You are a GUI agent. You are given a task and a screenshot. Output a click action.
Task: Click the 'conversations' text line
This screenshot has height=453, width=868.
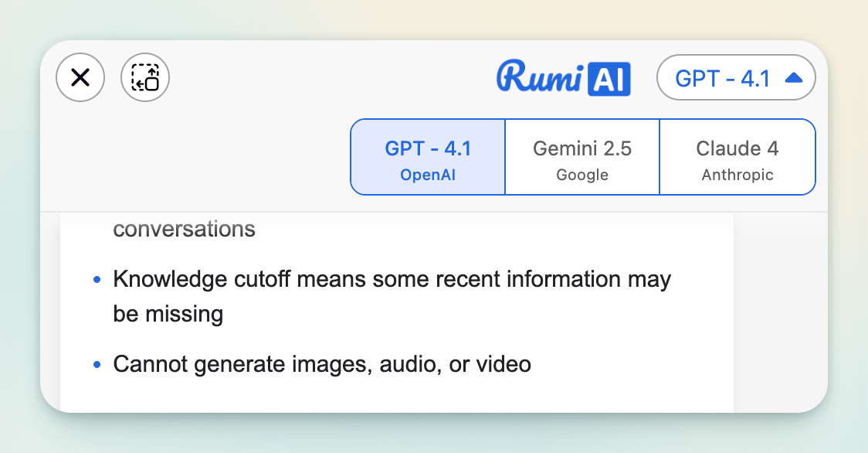click(185, 229)
